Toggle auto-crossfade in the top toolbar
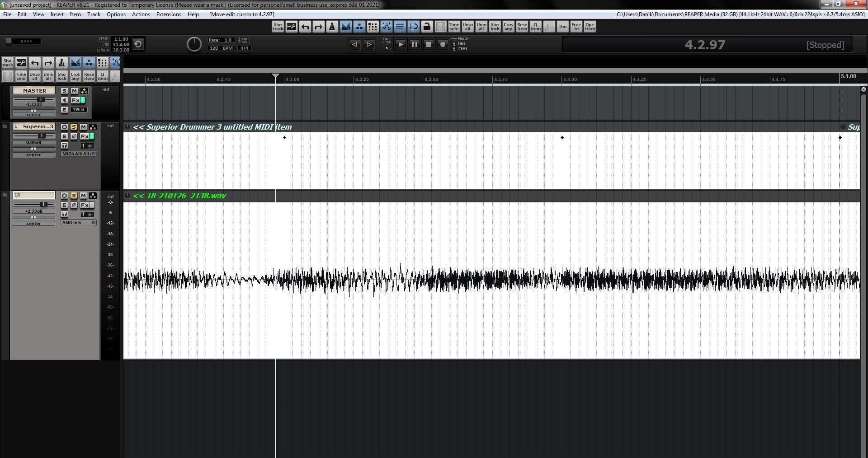The width and height of the screenshot is (868, 458). [x=346, y=27]
